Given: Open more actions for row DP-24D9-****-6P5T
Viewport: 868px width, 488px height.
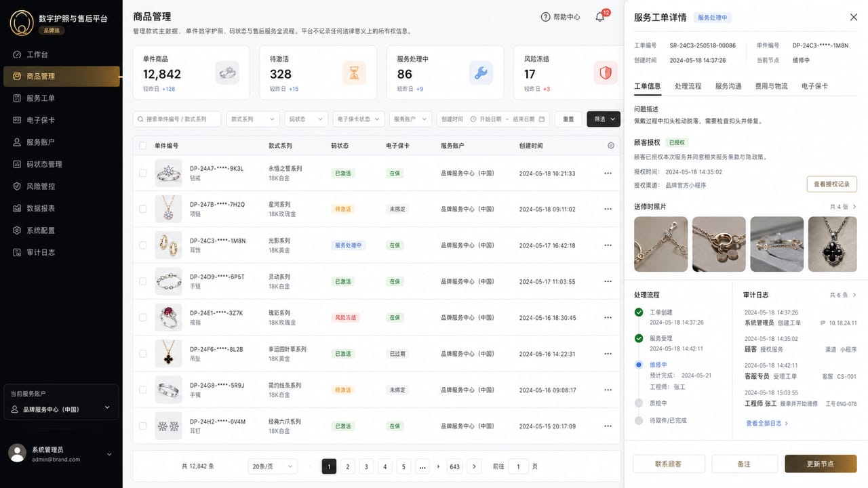Looking at the screenshot, I should click(x=608, y=281).
